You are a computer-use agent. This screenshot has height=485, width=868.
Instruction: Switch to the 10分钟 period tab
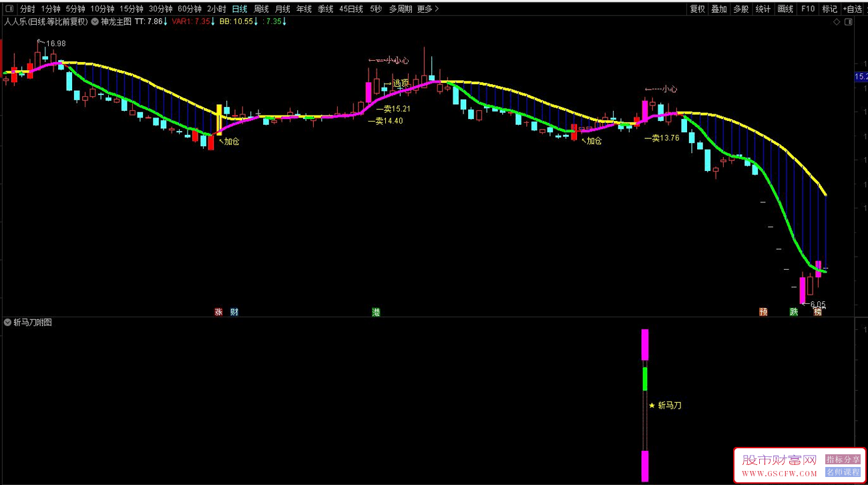[x=102, y=9]
